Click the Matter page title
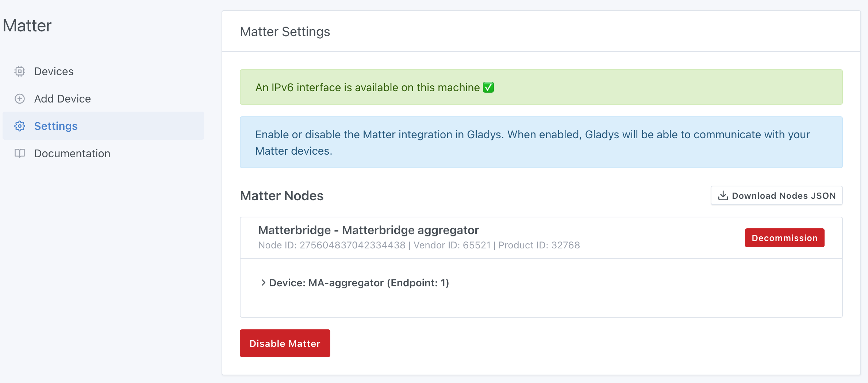Screen dimensions: 868x383 27,25
